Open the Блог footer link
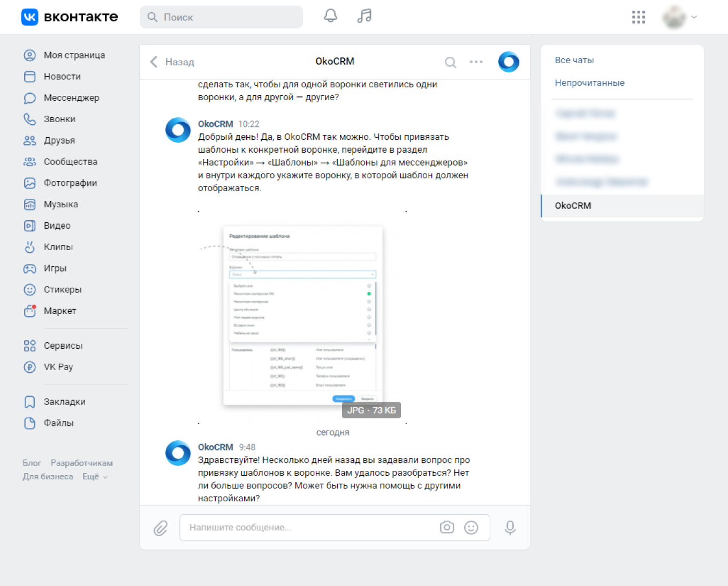728x586 pixels. coord(32,463)
